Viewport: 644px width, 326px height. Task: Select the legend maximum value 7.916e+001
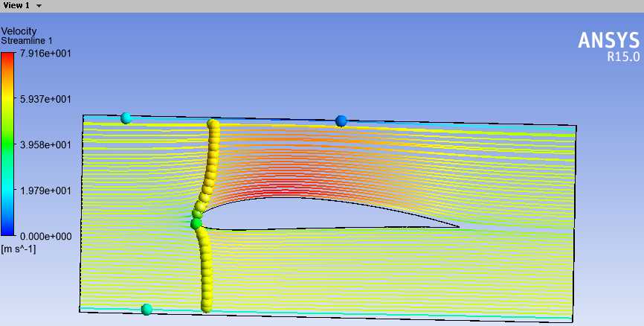[45, 54]
